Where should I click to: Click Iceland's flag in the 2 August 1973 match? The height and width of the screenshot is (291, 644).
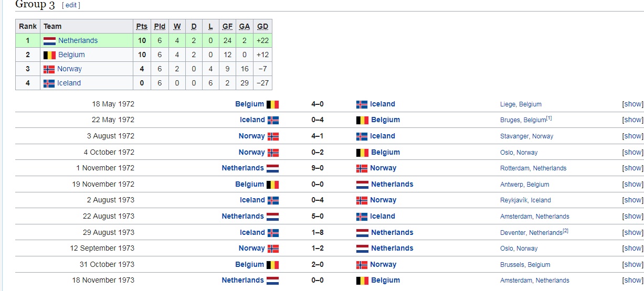273,200
